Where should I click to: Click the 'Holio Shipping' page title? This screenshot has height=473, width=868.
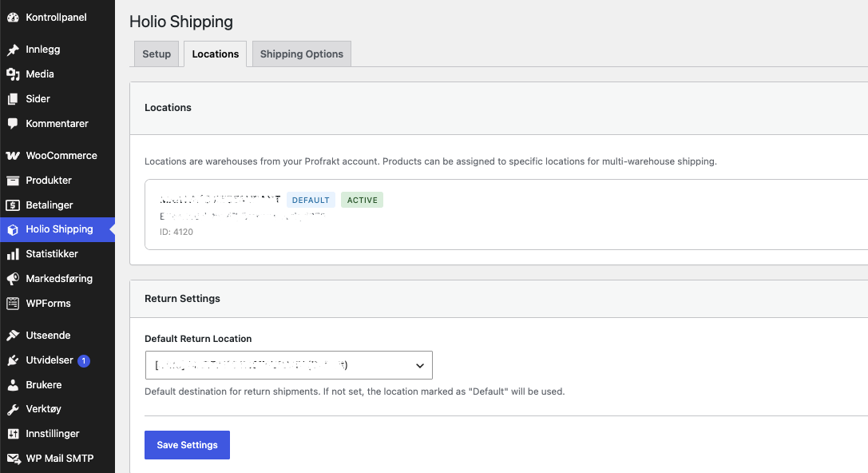pos(181,22)
